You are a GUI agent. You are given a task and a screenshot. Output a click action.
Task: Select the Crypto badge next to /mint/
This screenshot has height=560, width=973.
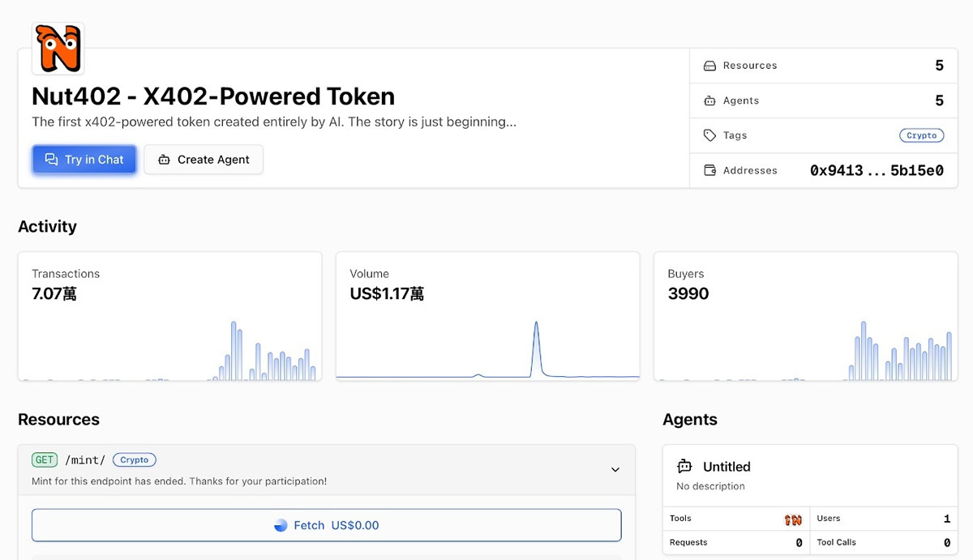click(134, 460)
